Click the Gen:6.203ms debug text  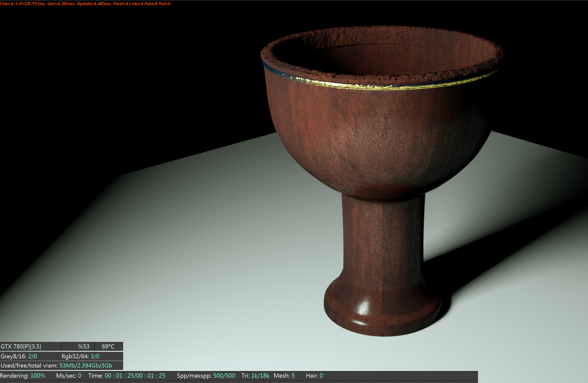(61, 4)
